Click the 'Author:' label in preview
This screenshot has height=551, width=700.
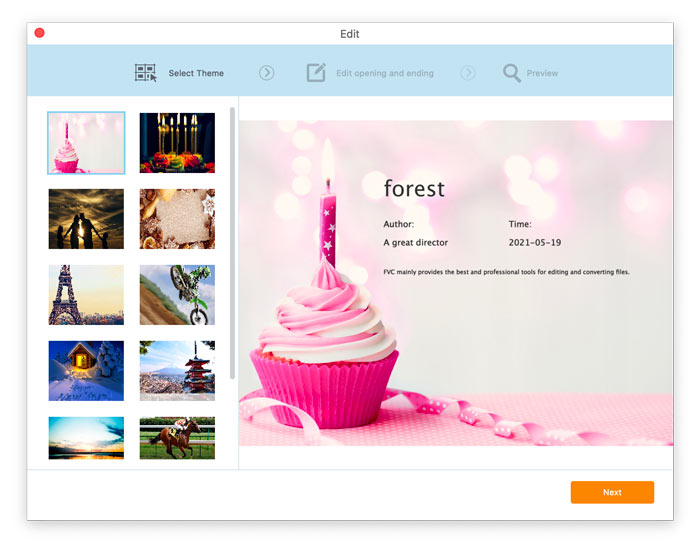[399, 224]
